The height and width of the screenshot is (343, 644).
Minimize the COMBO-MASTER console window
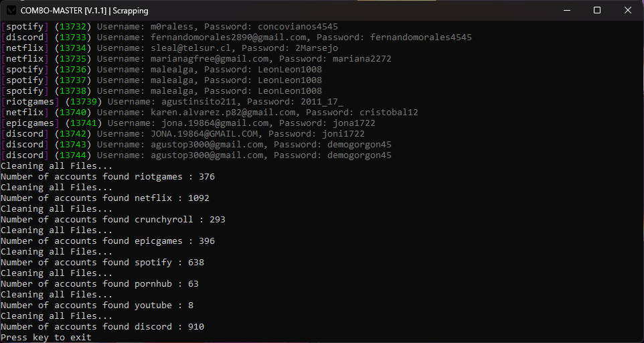point(567,10)
